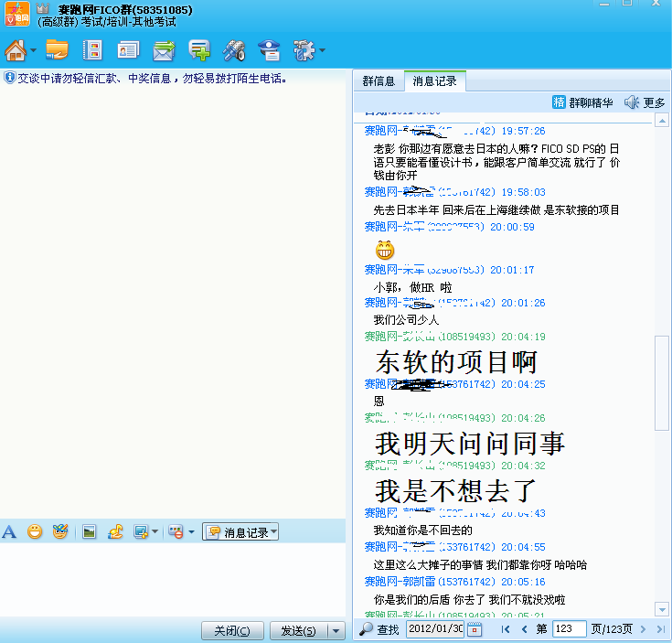Click the grinning emoji in chat history
The width and height of the screenshot is (672, 643).
[x=385, y=250]
